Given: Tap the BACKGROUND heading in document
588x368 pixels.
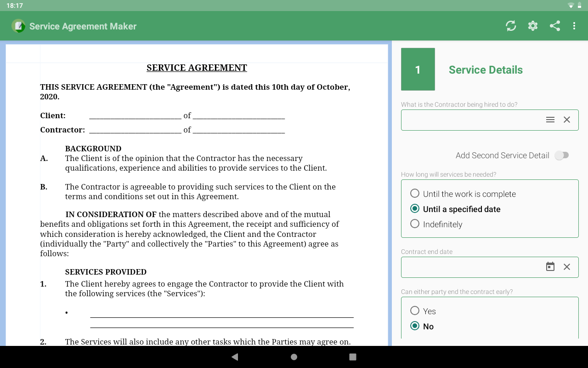Looking at the screenshot, I should click(x=93, y=149).
